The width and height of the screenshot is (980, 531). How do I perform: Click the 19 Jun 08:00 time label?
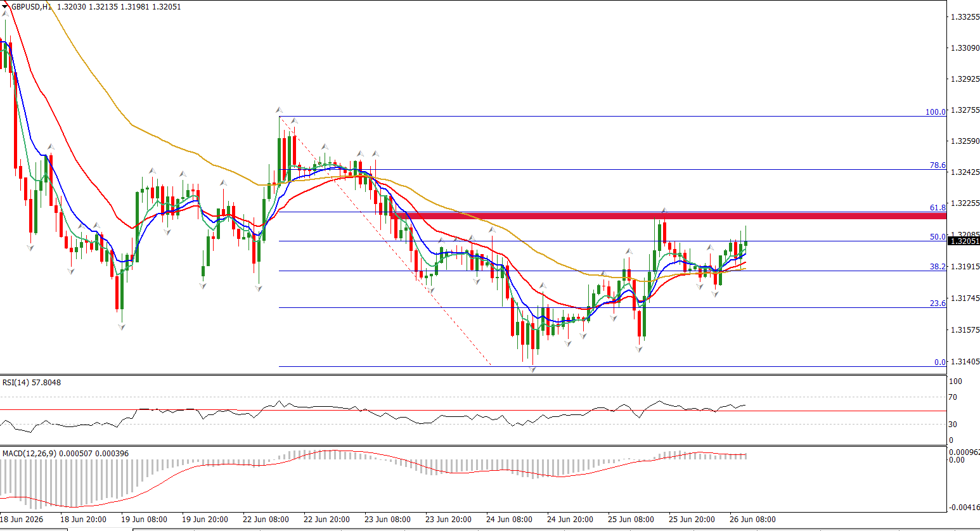pos(144,520)
